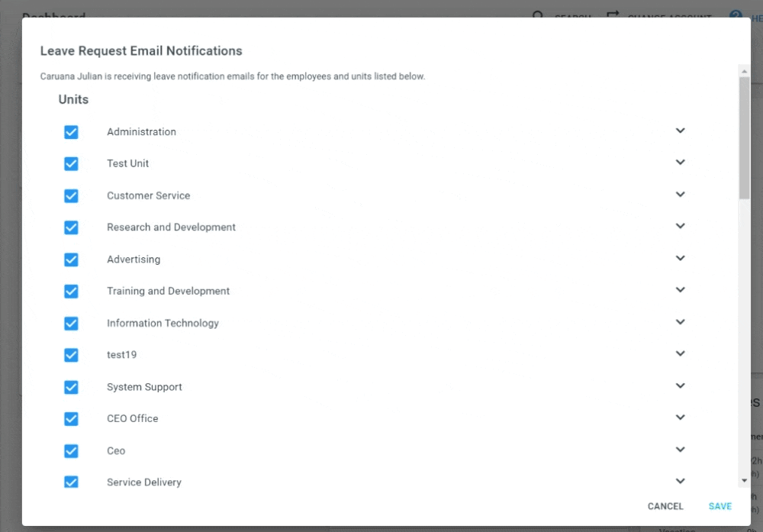Expand the System Support chevron
763x532 pixels.
click(x=680, y=385)
